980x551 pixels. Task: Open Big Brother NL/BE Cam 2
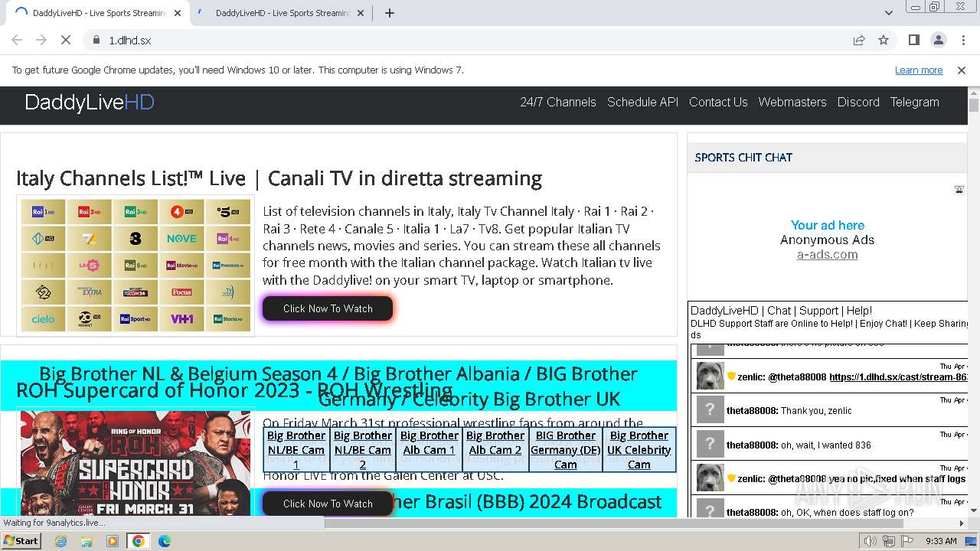[x=363, y=450]
